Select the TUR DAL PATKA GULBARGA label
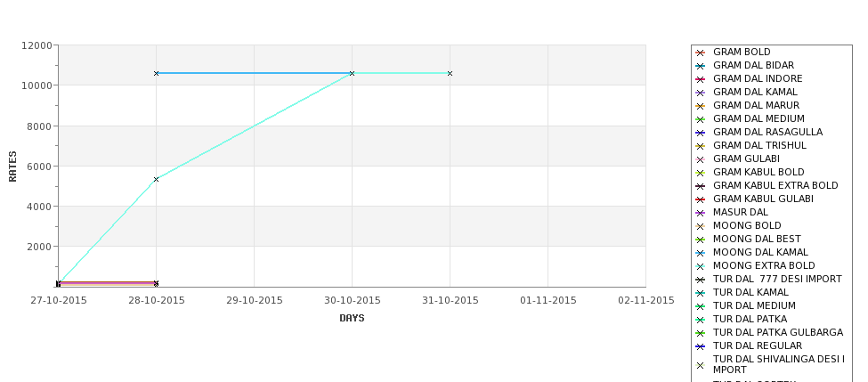Image resolution: width=868 pixels, height=382 pixels. pos(778,332)
